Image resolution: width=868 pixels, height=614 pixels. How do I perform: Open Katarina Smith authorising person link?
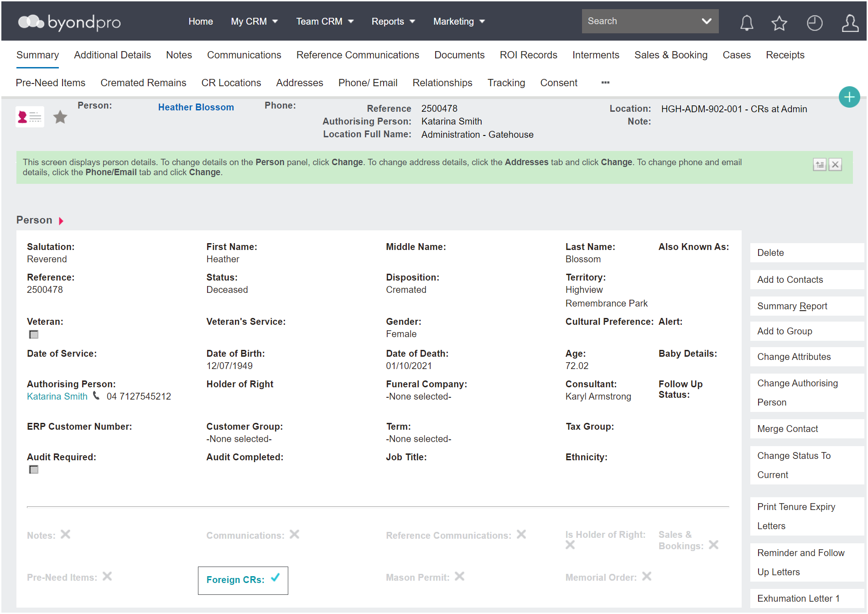pyautogui.click(x=57, y=396)
